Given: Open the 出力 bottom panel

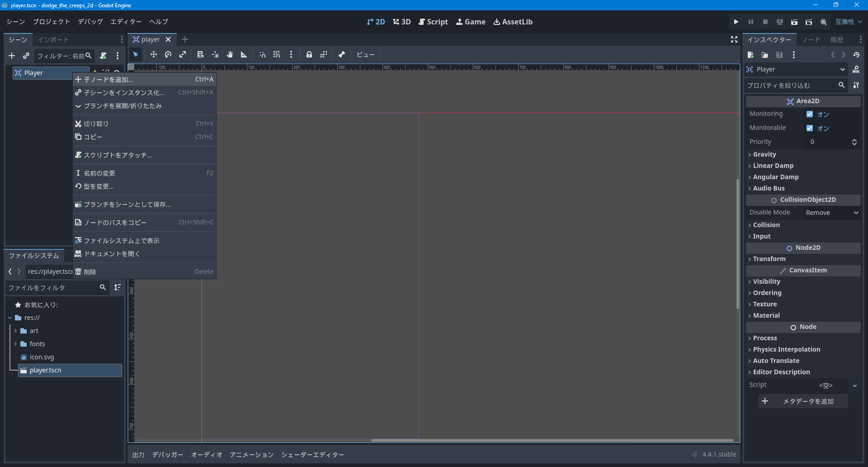Looking at the screenshot, I should [138, 455].
